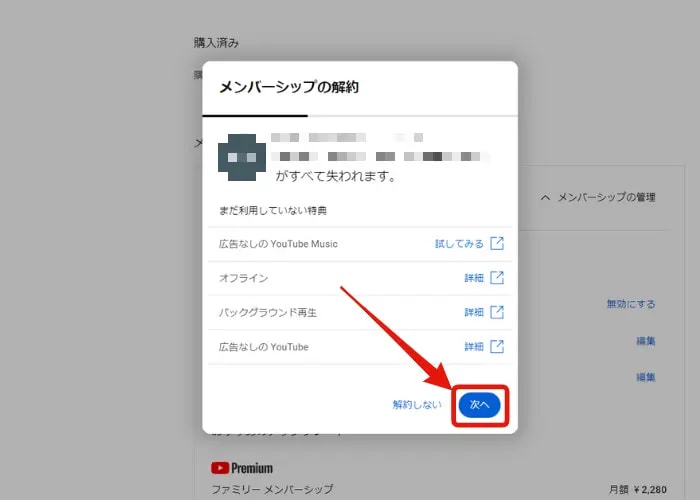Open external link icon beside 試してみる
The height and width of the screenshot is (500, 700).
(496, 243)
